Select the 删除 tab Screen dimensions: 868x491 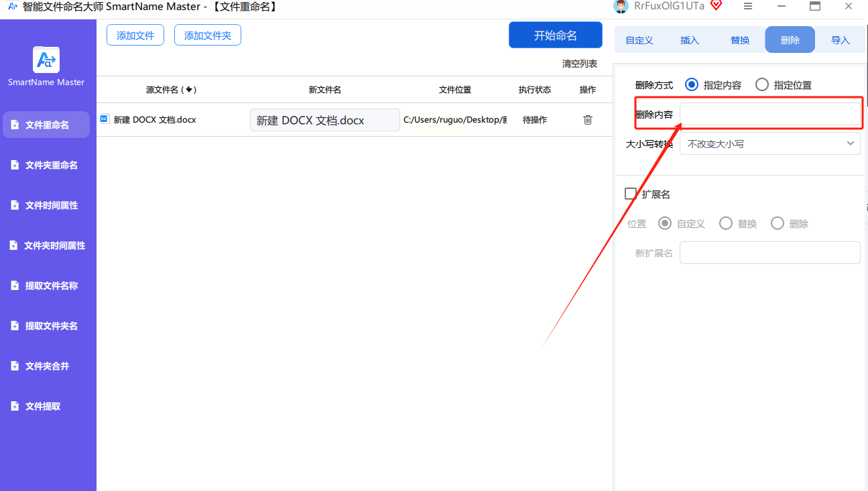790,40
